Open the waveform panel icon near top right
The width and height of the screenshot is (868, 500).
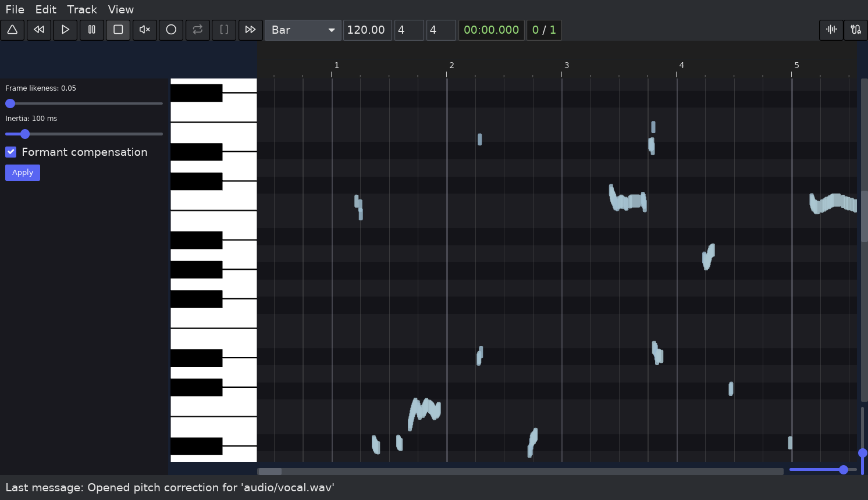831,30
